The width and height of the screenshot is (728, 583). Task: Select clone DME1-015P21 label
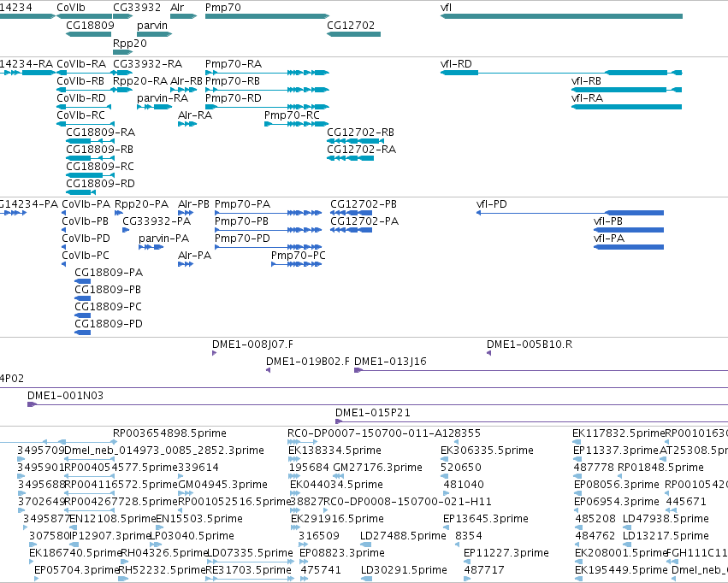(373, 413)
